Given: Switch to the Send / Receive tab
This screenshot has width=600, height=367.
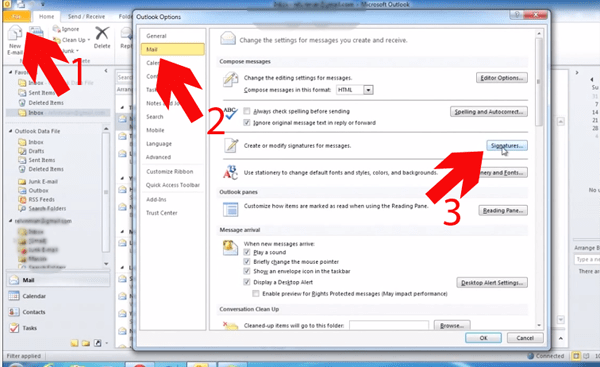Looking at the screenshot, I should point(86,16).
